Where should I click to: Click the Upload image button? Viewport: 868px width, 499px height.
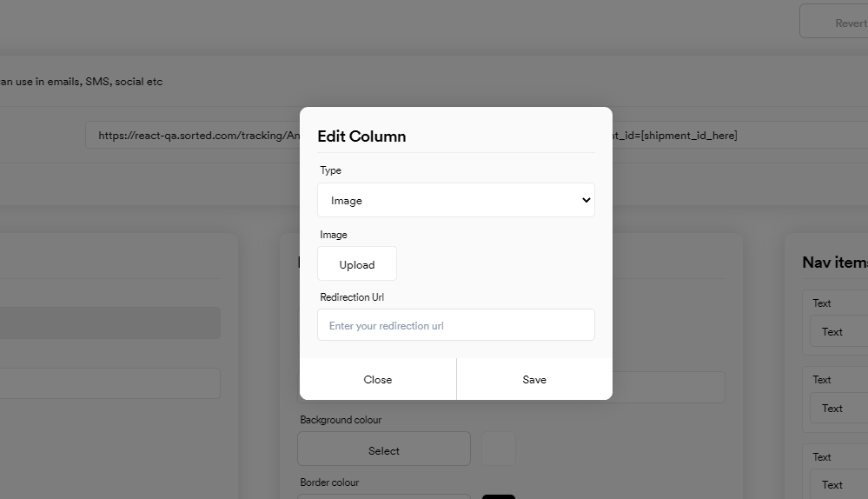[357, 264]
